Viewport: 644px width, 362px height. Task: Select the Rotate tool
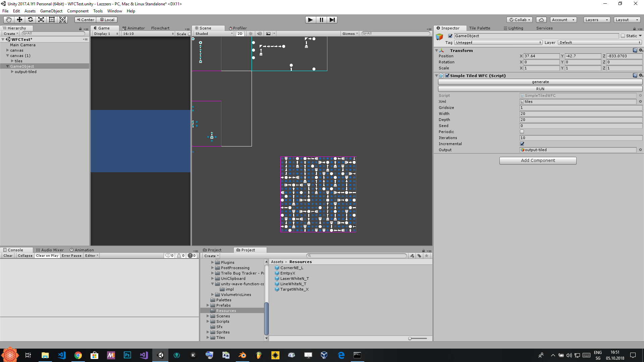[30, 20]
